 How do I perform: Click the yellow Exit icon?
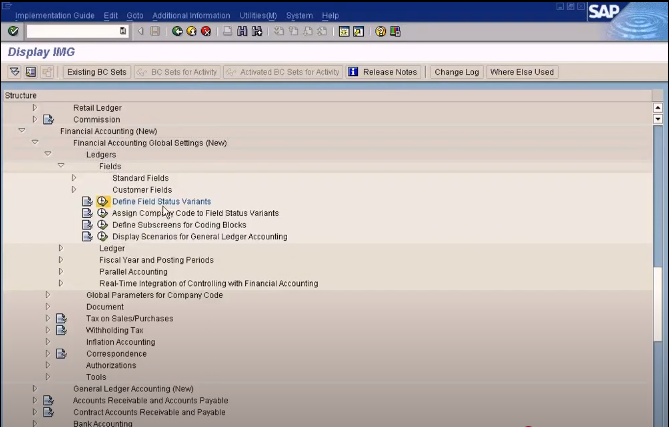[192, 31]
